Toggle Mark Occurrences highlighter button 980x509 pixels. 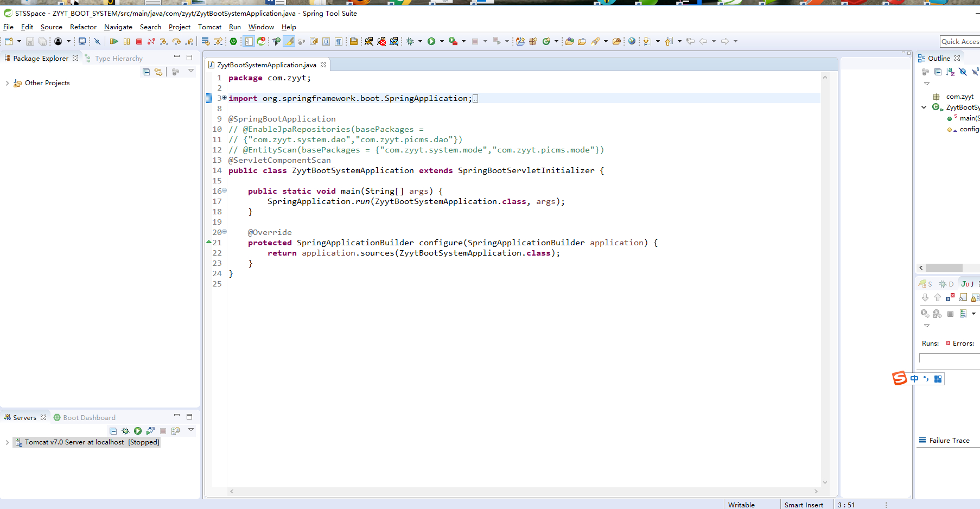pyautogui.click(x=289, y=41)
